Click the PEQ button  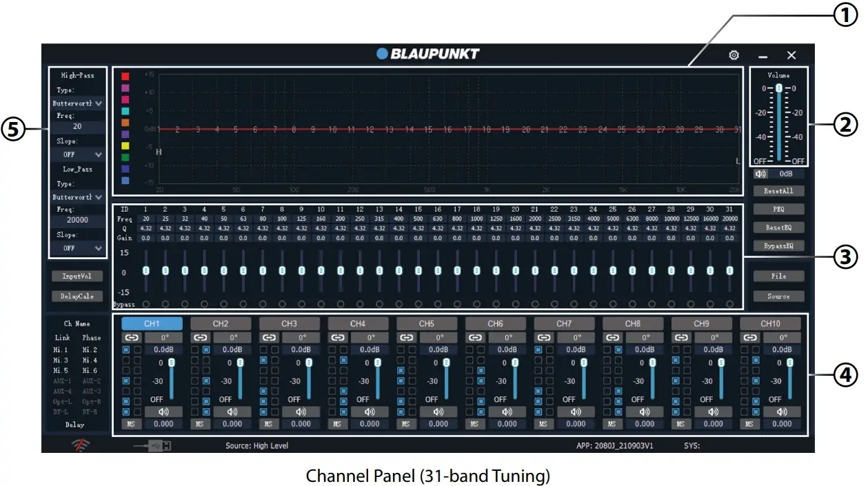coord(778,208)
